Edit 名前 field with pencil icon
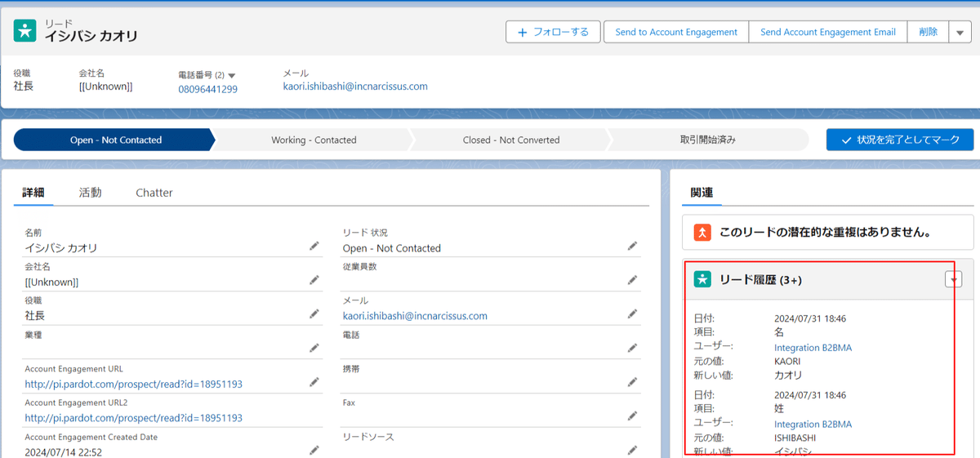980x458 pixels. point(314,246)
